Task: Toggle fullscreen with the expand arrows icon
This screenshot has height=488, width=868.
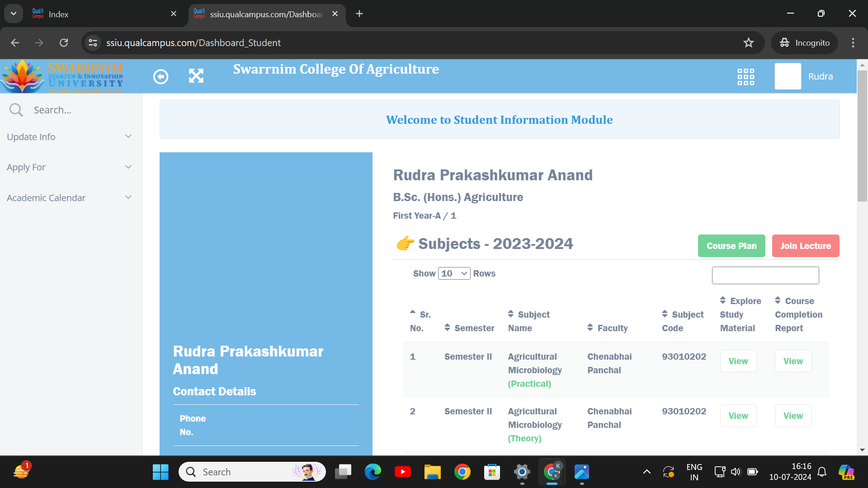Action: pyautogui.click(x=196, y=76)
